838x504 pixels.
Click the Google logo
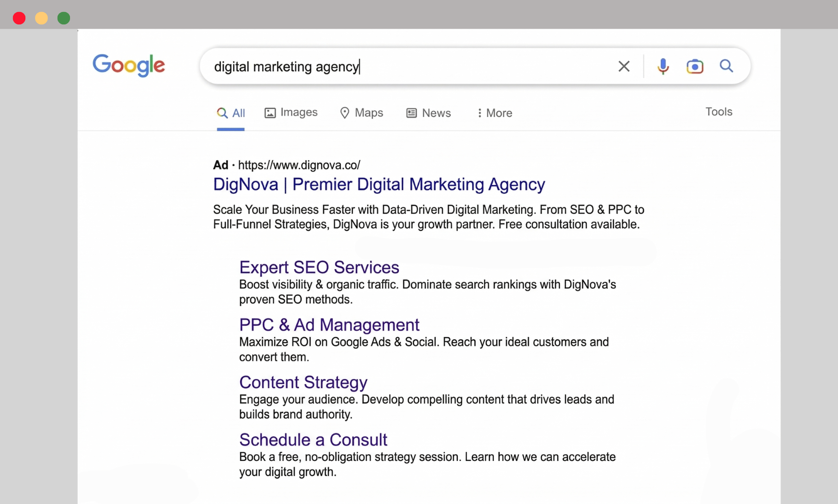pos(128,66)
